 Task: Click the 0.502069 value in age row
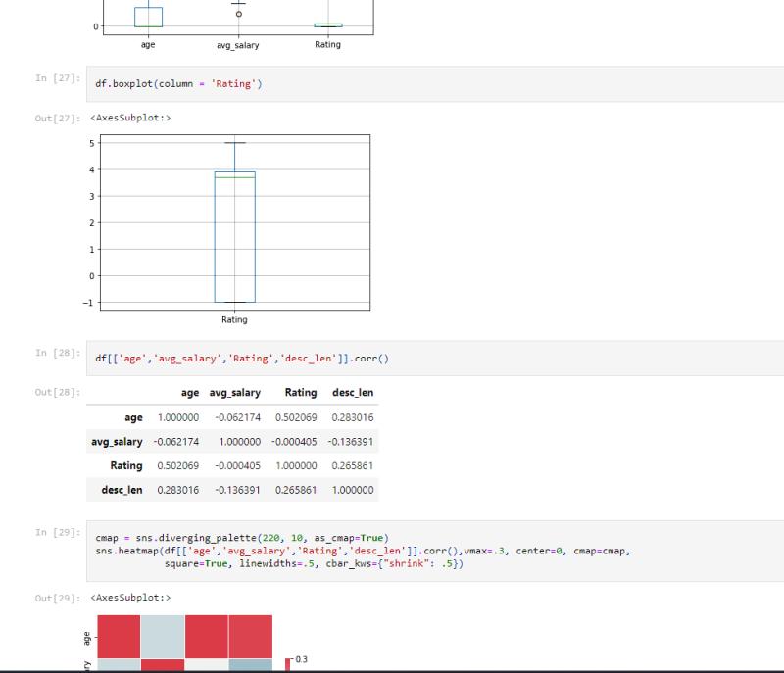(301, 417)
